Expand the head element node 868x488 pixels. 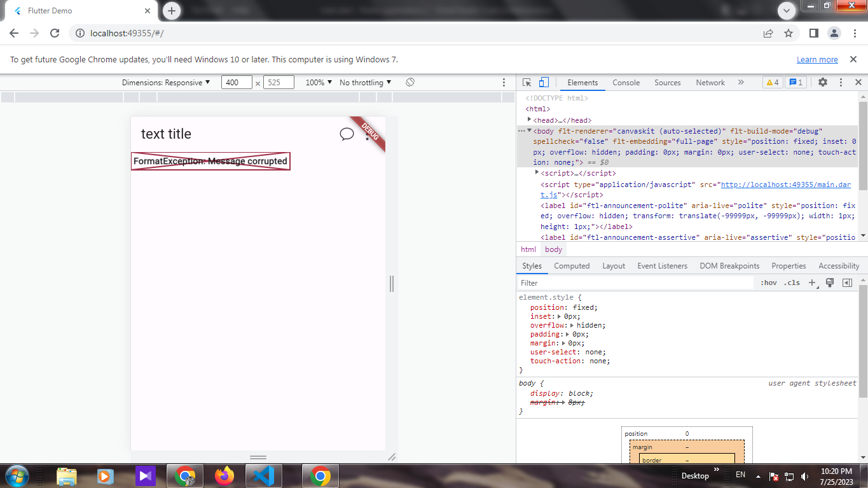[x=530, y=120]
